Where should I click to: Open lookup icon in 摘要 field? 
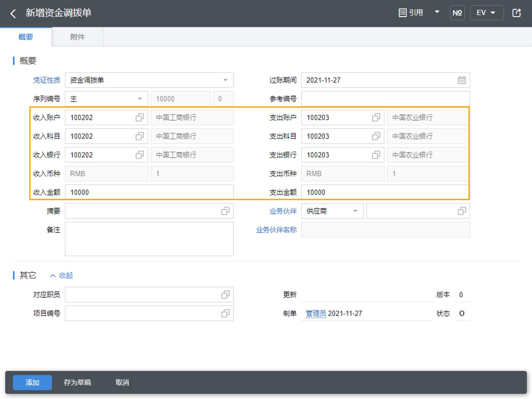(225, 211)
